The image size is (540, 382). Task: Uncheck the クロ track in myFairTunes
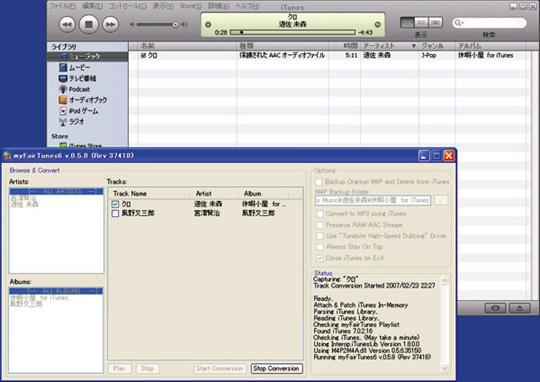point(115,204)
